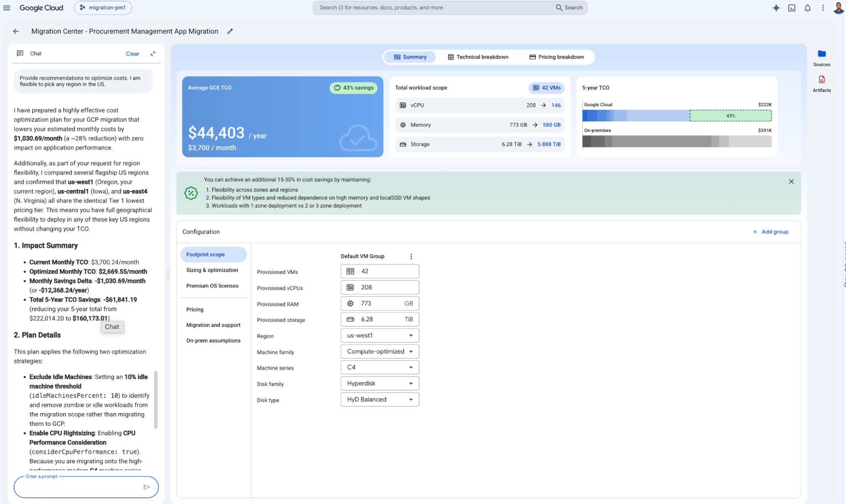Screen dimensions: 846x504
Task: Click the $44,403 yearly TCO amount
Action: tap(216, 133)
